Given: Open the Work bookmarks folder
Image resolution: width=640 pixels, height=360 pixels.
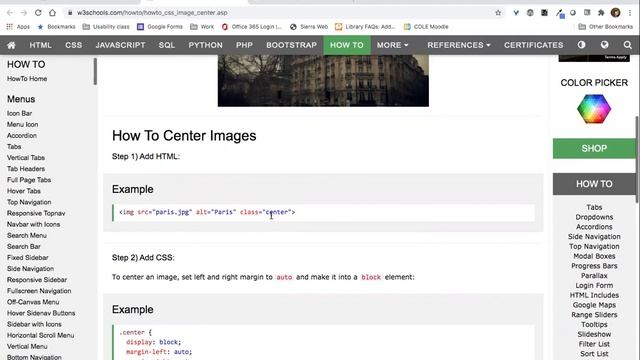Looking at the screenshot, I should (202, 27).
